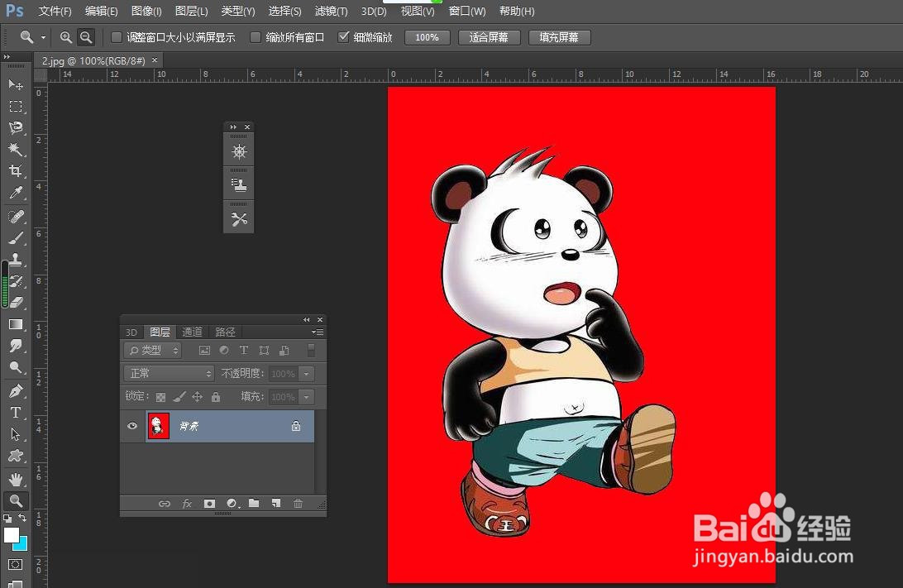Select the Crop tool
Image resolution: width=903 pixels, height=588 pixels.
16,170
